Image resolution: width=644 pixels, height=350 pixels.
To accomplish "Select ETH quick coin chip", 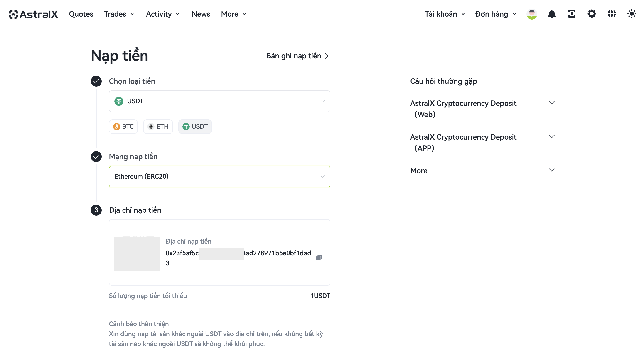I will coord(158,126).
